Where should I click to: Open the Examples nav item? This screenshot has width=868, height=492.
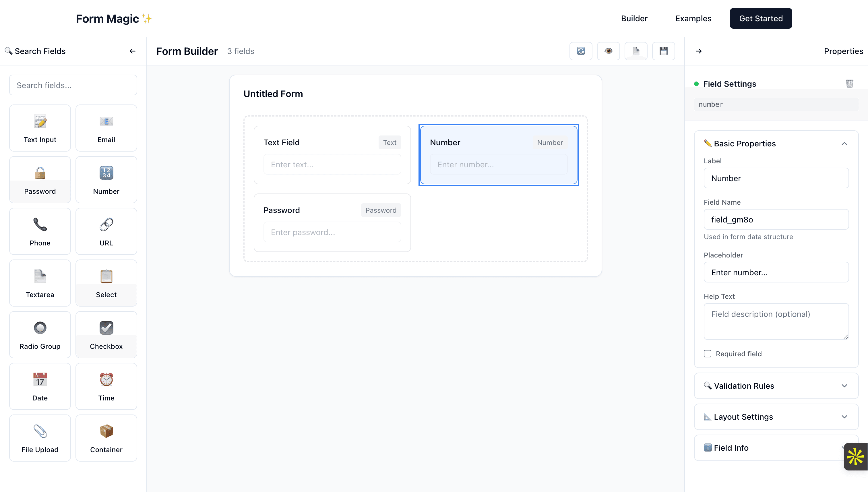pyautogui.click(x=693, y=18)
